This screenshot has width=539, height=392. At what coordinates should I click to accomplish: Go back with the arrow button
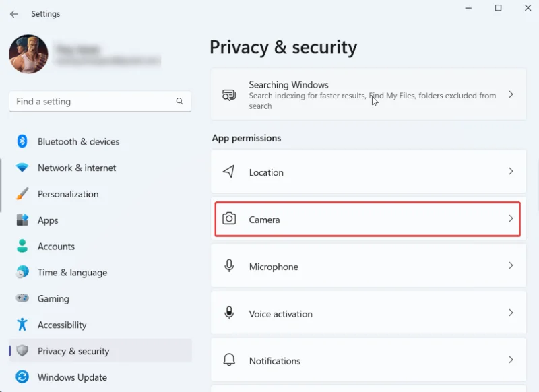13,13
